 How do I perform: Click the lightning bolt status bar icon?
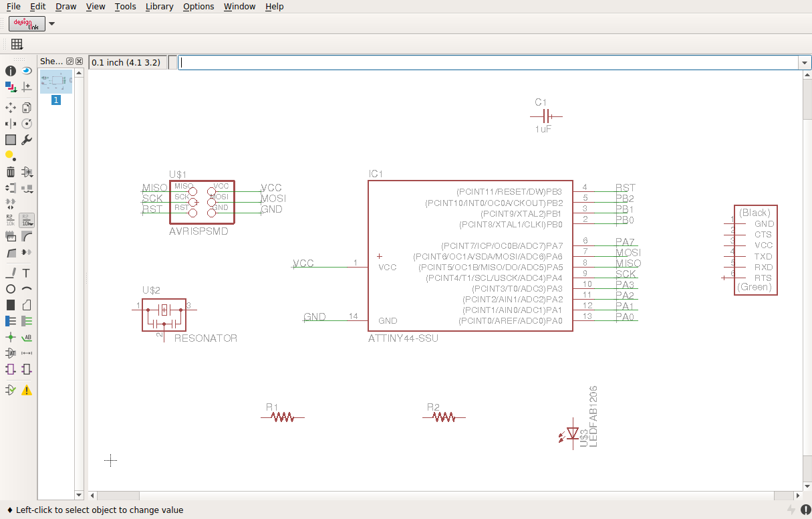(792, 510)
